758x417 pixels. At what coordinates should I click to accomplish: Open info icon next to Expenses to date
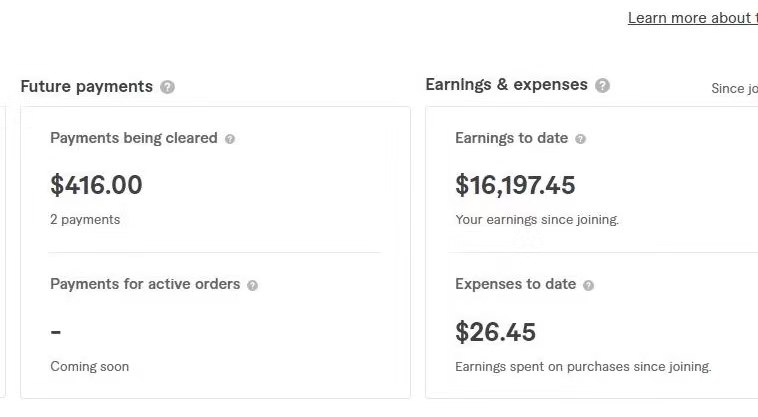pyautogui.click(x=588, y=285)
